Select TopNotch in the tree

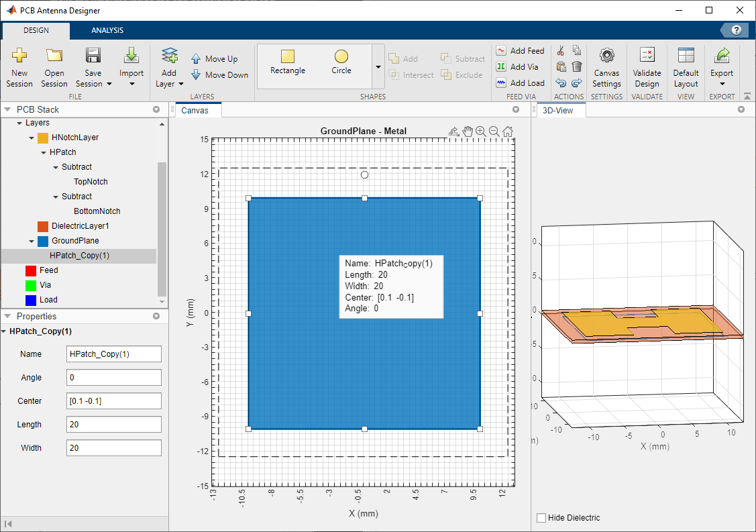click(91, 181)
